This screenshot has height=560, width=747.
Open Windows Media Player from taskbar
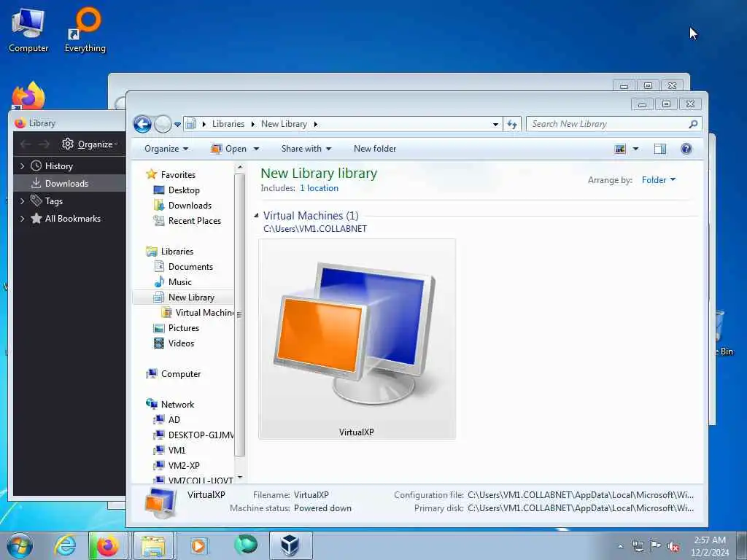[x=198, y=545]
